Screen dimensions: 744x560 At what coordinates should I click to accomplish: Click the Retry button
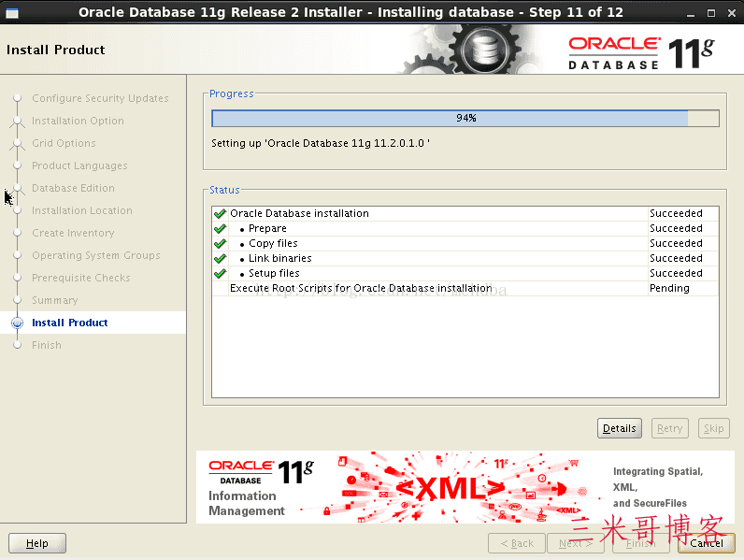669,428
